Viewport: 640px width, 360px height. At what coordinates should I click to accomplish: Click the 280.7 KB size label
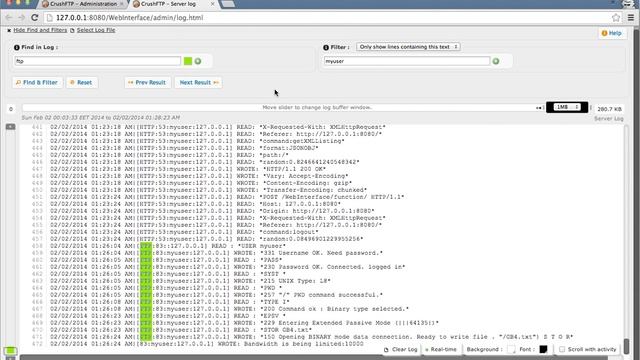(x=609, y=109)
